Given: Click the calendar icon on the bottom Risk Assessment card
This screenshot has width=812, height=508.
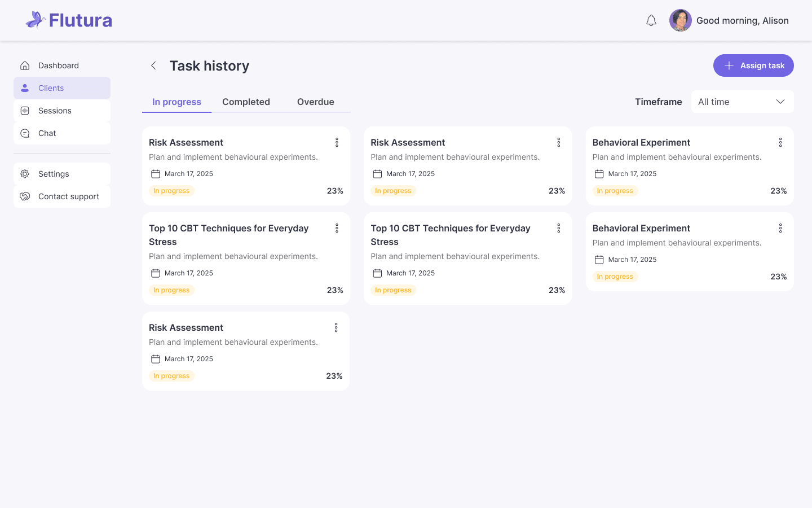Looking at the screenshot, I should 156,359.
